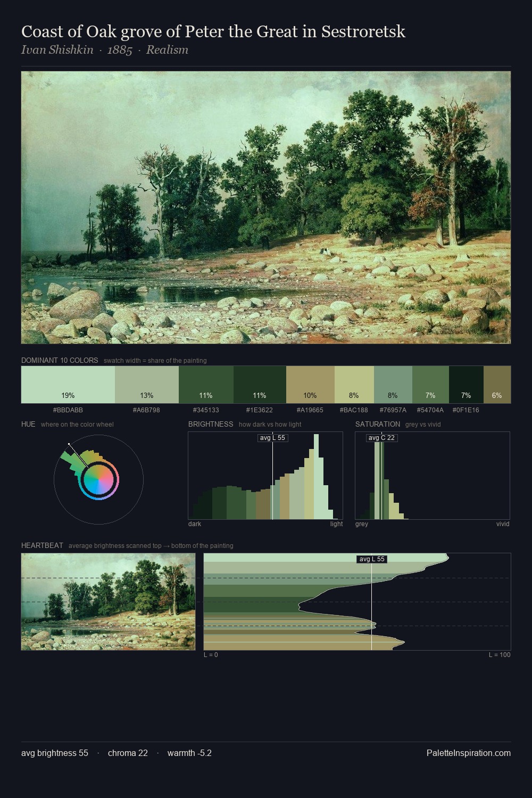The height and width of the screenshot is (798, 532).
Task: Click the 'HUE' section heading
Action: [x=28, y=425]
